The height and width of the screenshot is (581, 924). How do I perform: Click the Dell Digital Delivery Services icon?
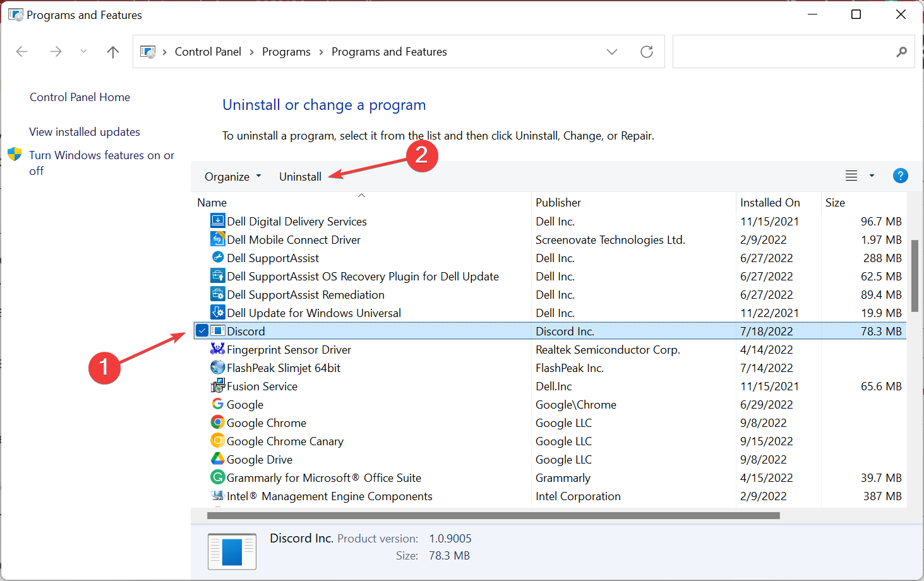point(217,220)
